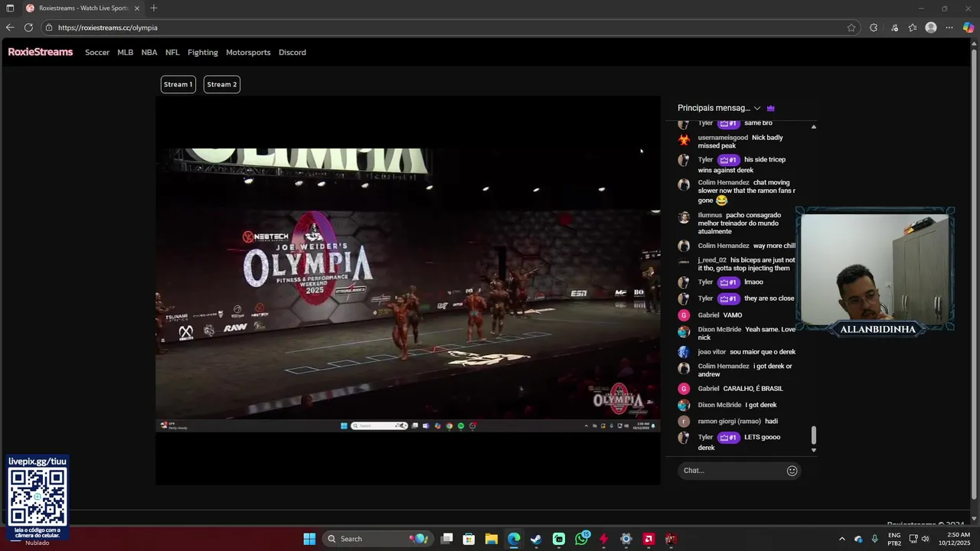Select the Roxiestreams - Watch Live Sports tab
The height and width of the screenshot is (551, 980).
point(83,8)
